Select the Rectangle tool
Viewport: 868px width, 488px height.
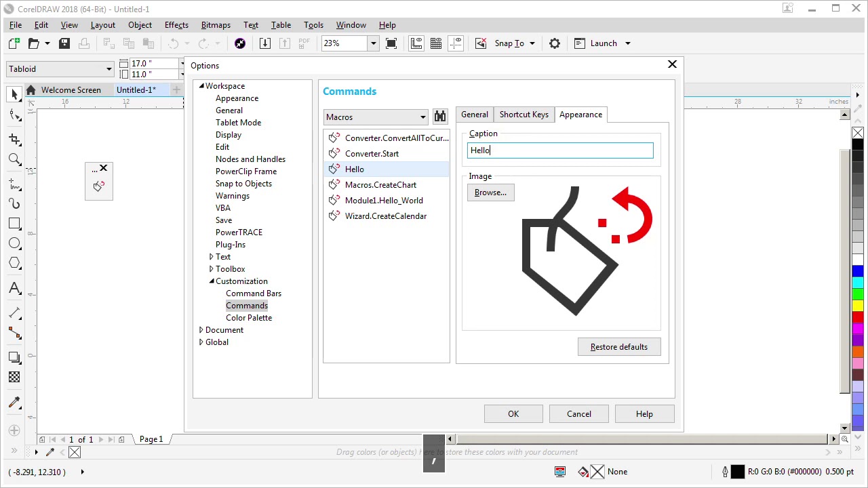tap(15, 224)
